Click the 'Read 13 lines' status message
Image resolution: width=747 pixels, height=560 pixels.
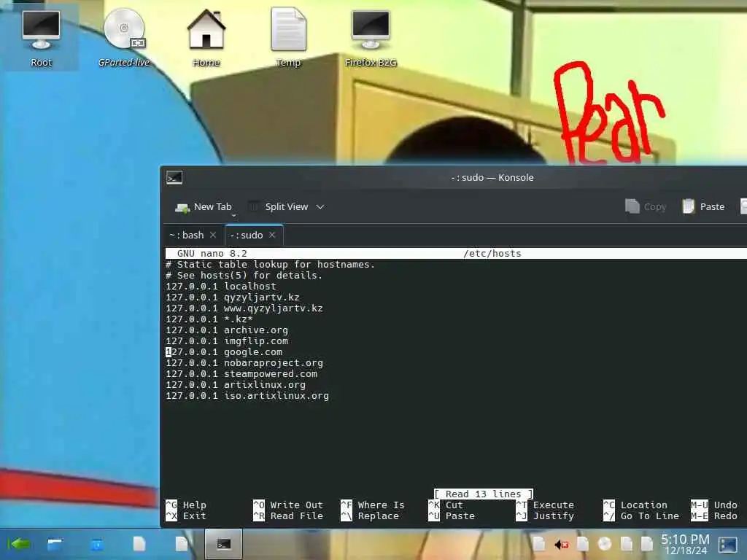click(x=483, y=494)
